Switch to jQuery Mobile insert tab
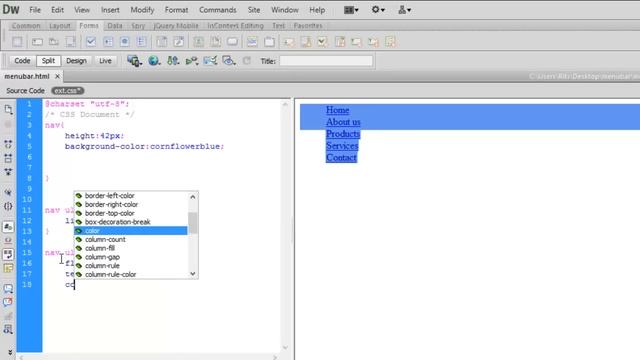Screen dimensions: 640x360 click(x=176, y=26)
